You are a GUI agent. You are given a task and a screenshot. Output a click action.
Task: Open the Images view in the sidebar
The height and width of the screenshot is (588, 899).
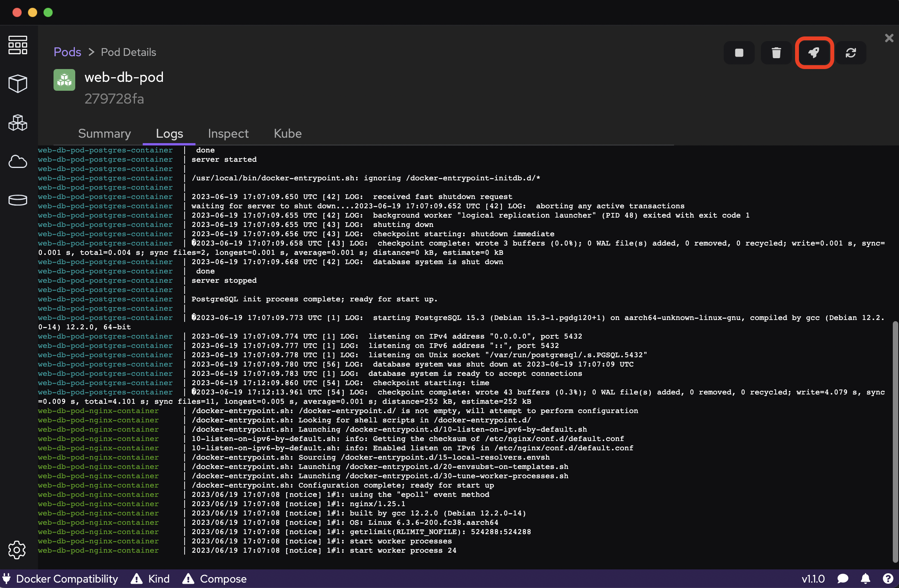[17, 162]
